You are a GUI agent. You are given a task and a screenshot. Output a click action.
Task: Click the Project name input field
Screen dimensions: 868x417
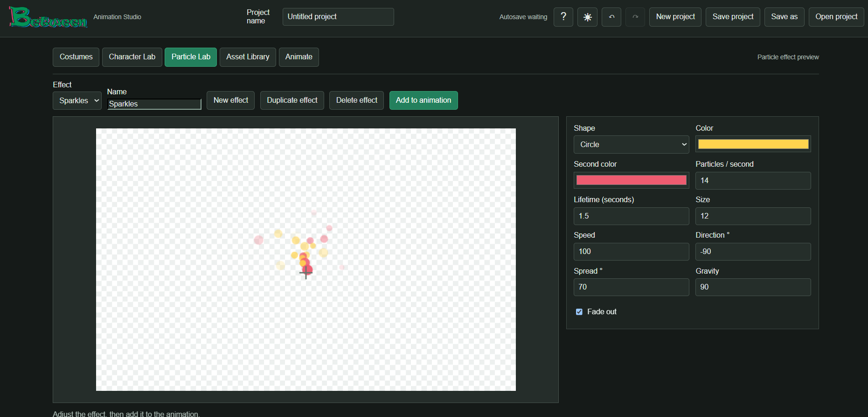(x=338, y=17)
